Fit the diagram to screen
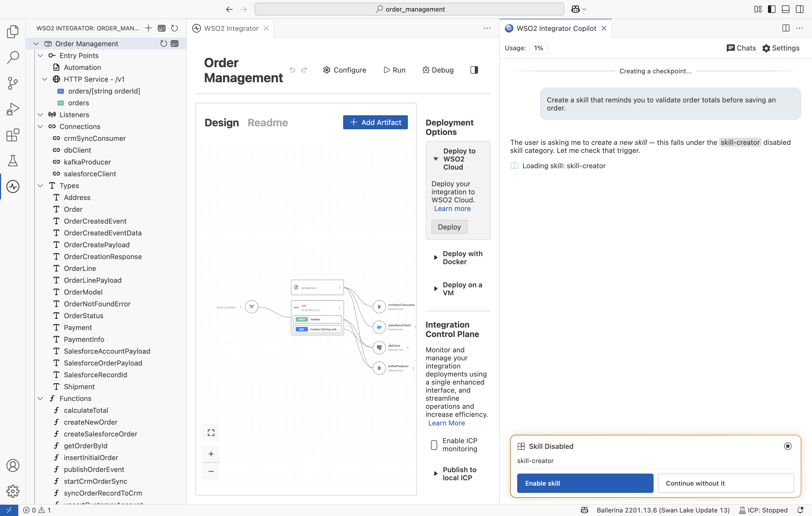 pyautogui.click(x=211, y=433)
